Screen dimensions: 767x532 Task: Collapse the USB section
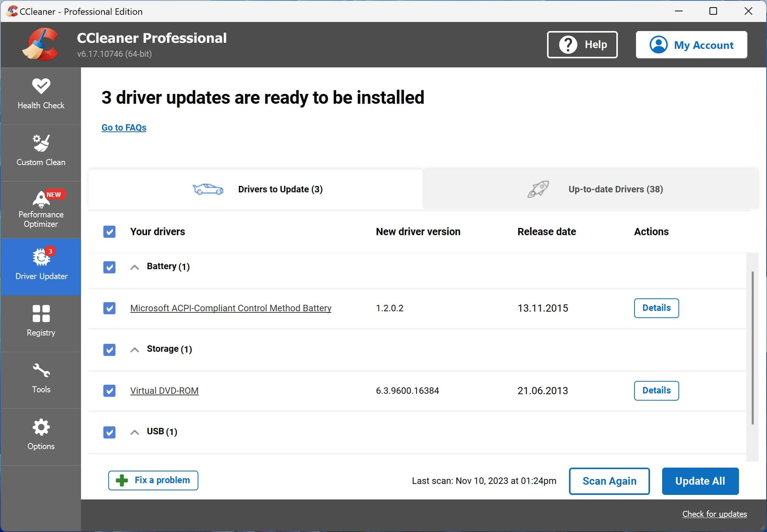pyautogui.click(x=134, y=431)
